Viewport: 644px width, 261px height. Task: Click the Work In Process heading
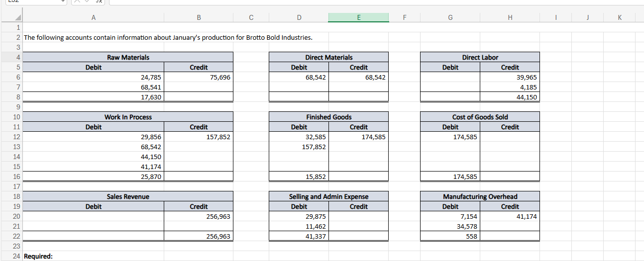pyautogui.click(x=128, y=117)
